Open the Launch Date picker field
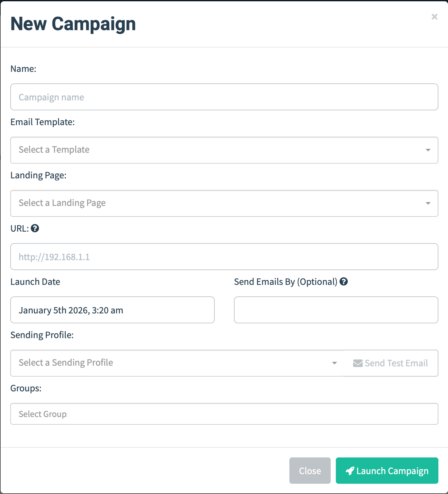The height and width of the screenshot is (494, 448). point(112,310)
